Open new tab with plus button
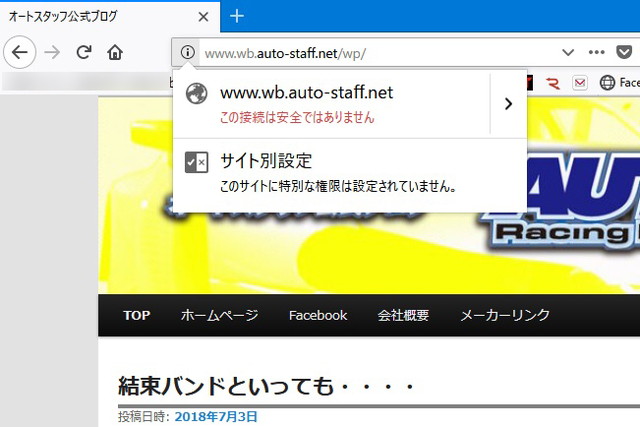 [x=237, y=16]
